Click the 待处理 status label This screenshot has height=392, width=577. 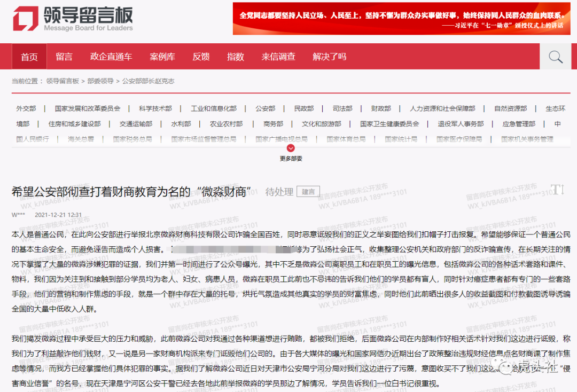tap(279, 192)
